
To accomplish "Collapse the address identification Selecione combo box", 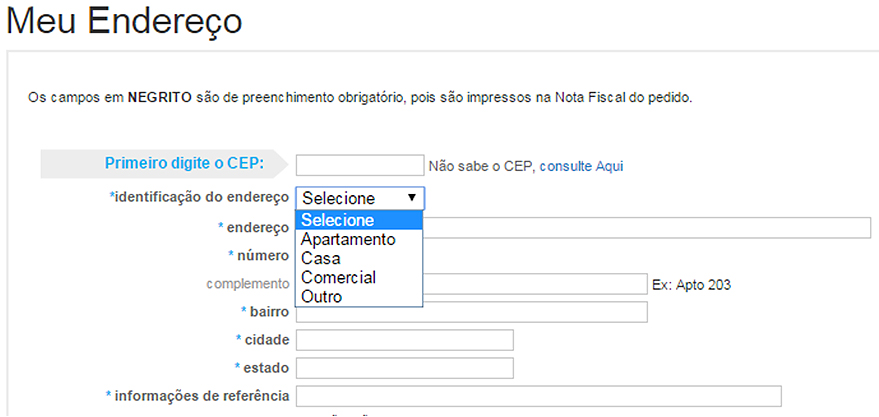I will (x=360, y=198).
